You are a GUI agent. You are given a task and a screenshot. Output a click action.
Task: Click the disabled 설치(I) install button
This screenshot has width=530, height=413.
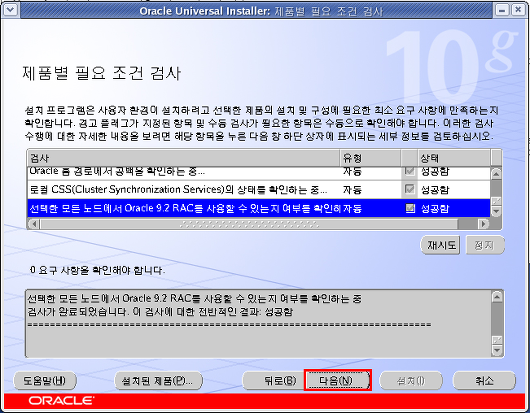[411, 381]
